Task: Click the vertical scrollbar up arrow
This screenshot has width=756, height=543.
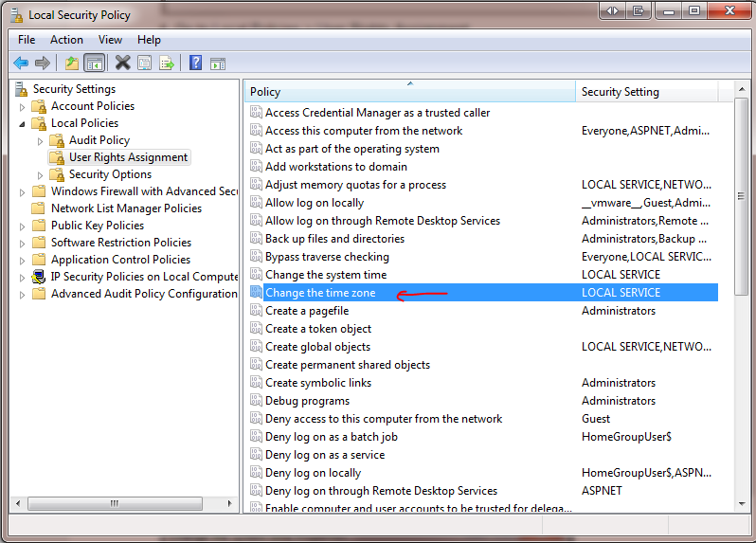Action: [741, 89]
